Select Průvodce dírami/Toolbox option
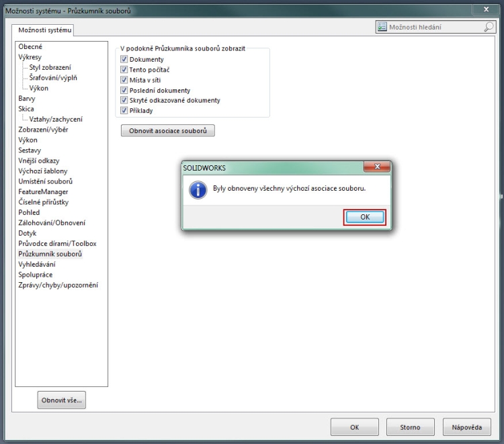The width and height of the screenshot is (504, 444). pos(57,244)
